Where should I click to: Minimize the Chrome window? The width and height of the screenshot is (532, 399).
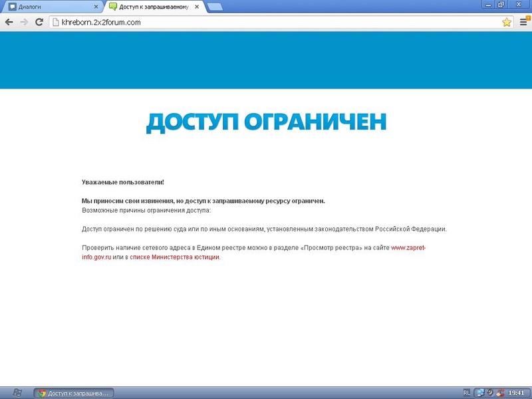click(489, 5)
